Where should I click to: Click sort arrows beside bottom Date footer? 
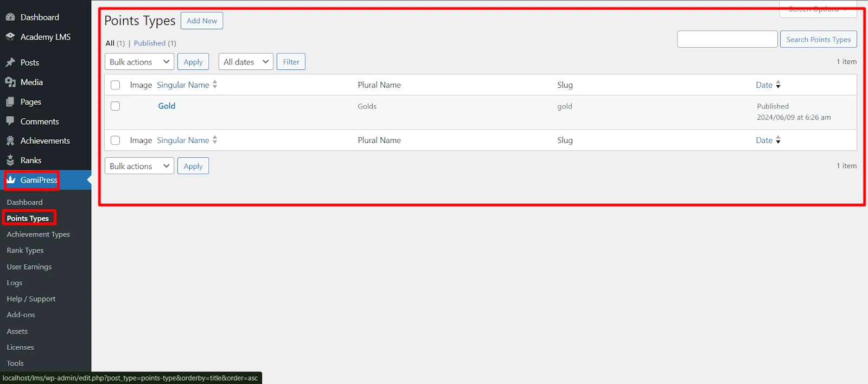point(778,140)
